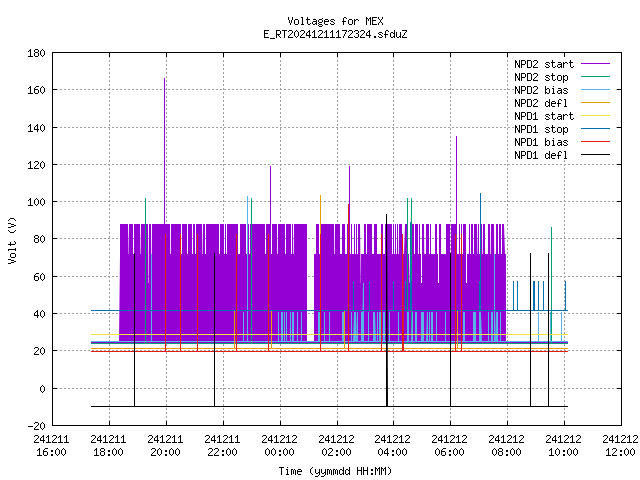The image size is (640, 480).
Task: Click the 'Time (yymmdd HH:MM)' x-axis label
Action: [x=335, y=471]
